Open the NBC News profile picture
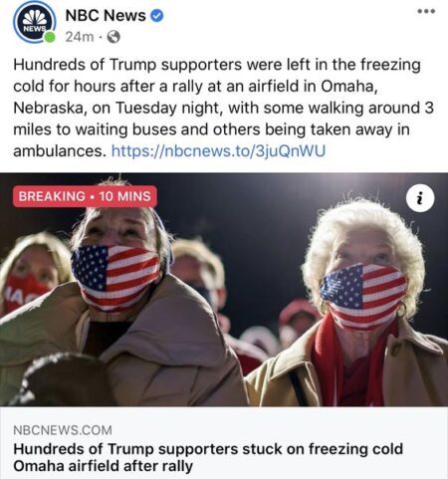The width and height of the screenshot is (448, 479). tap(34, 22)
